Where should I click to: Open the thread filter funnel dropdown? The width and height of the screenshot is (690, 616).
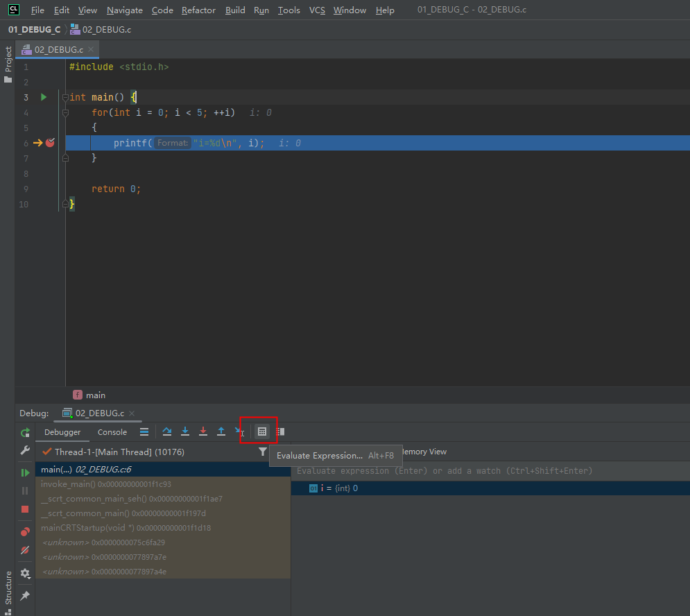click(x=263, y=452)
